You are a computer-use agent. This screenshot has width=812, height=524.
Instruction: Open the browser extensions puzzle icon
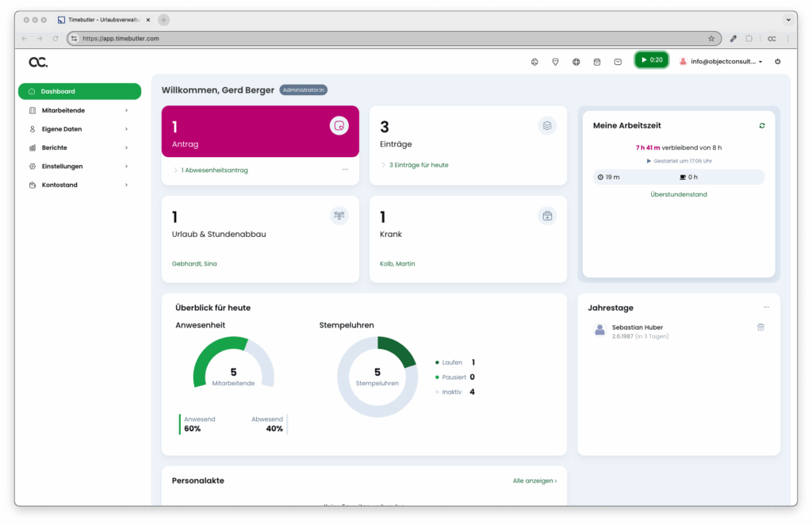tap(749, 38)
